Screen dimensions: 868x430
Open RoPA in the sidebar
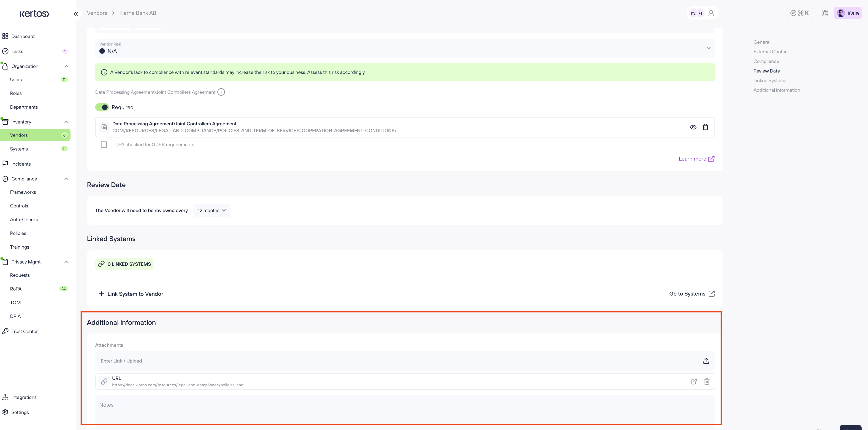16,289
